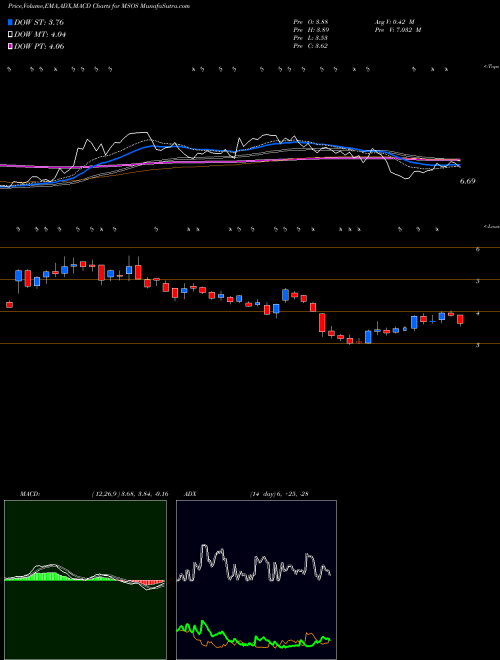
Task: Click the last red candlestick on price chart
Action: [460, 319]
